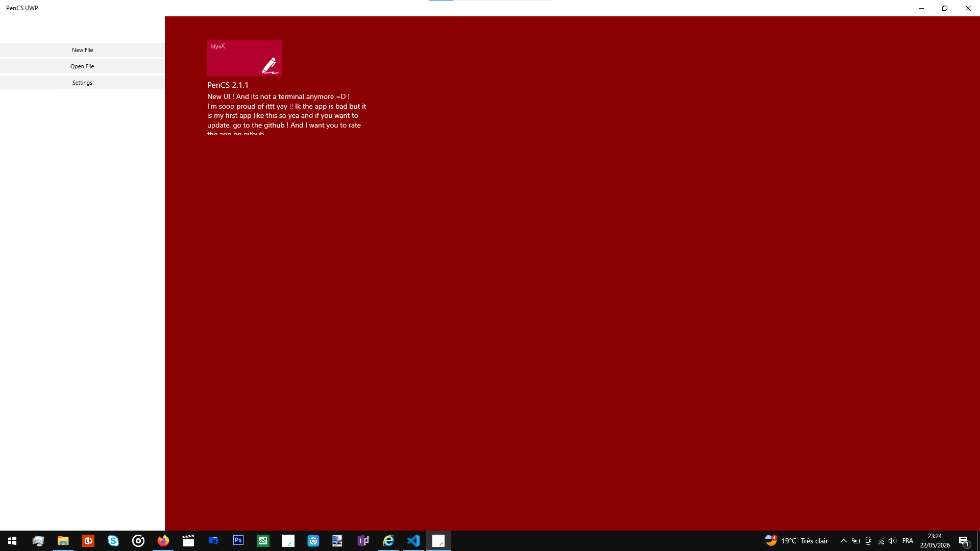Screen dimensions: 980x551
Task: Restore down the PenCS UWP window
Action: (945, 8)
